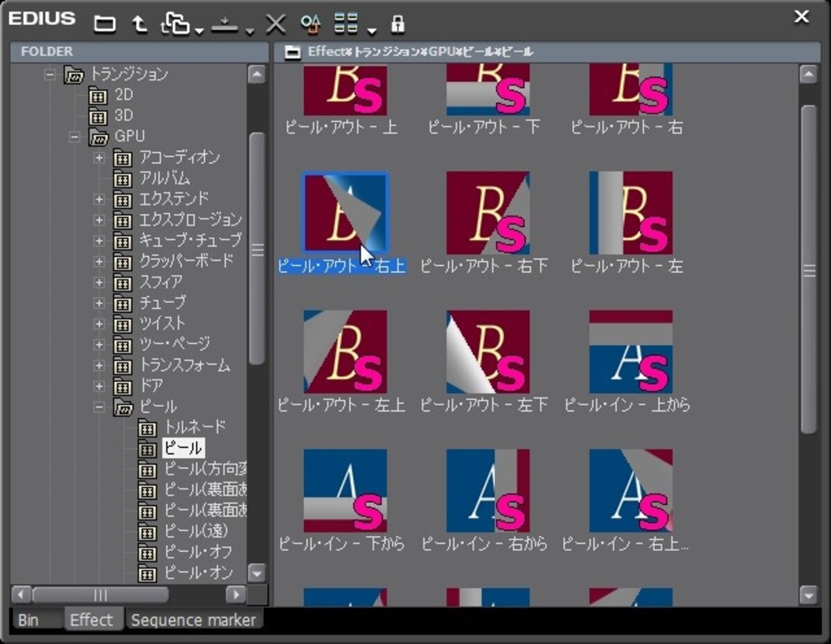Click folder tree scroll down arrow
Viewport: 831px width, 644px height.
click(x=257, y=573)
